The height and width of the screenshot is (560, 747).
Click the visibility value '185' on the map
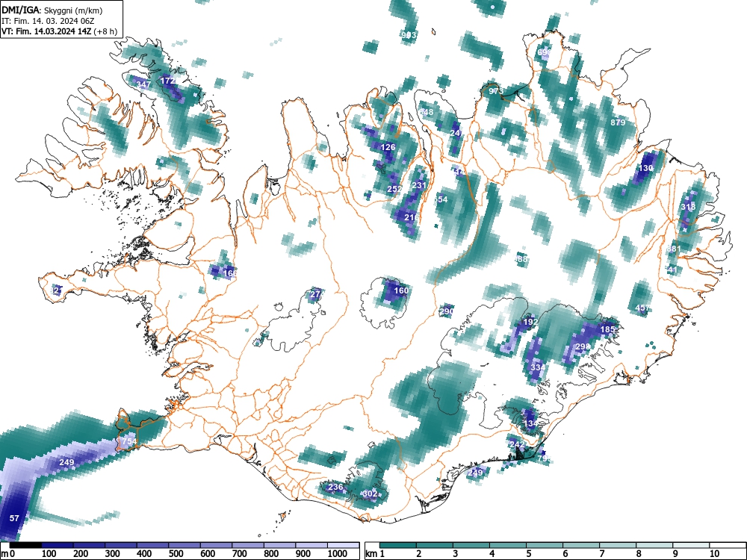click(x=607, y=329)
